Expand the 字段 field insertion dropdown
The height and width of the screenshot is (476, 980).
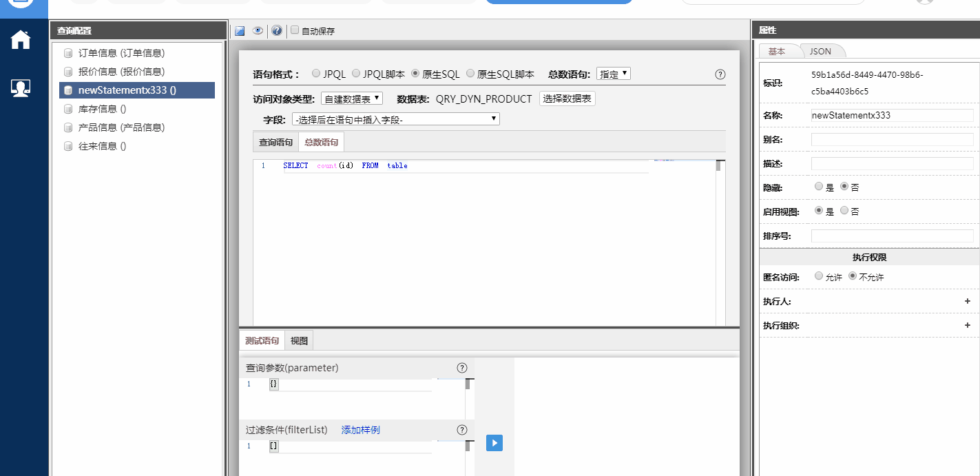[x=395, y=119]
